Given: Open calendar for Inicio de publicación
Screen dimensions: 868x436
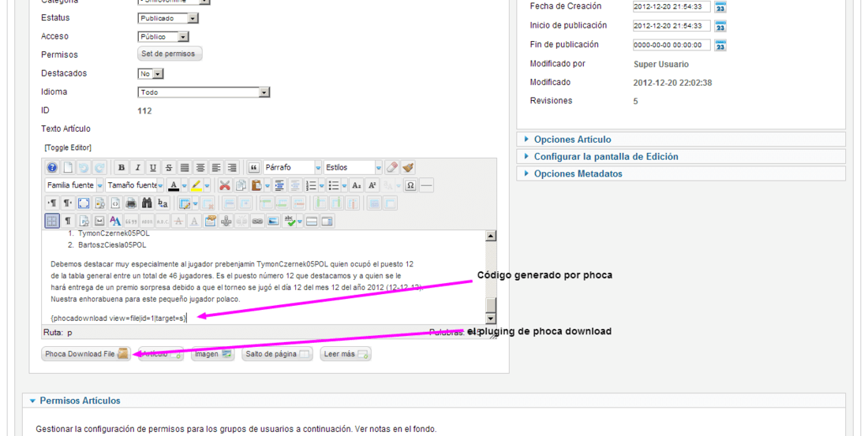Looking at the screenshot, I should tap(720, 26).
